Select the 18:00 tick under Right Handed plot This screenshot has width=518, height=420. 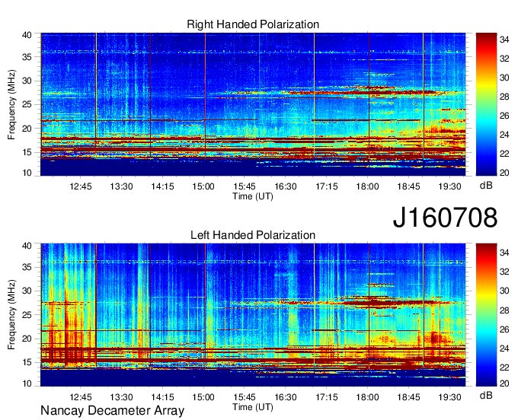pos(367,186)
